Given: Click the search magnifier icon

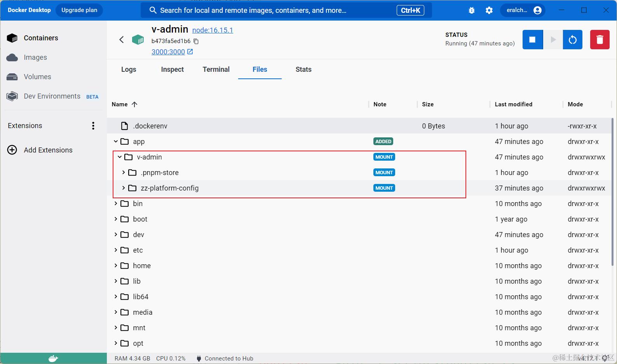Looking at the screenshot, I should 153,10.
